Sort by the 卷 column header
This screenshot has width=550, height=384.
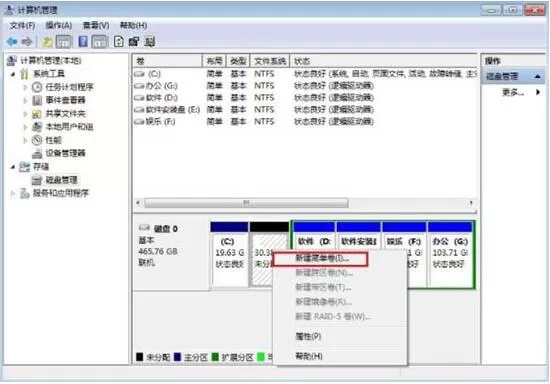pyautogui.click(x=168, y=61)
